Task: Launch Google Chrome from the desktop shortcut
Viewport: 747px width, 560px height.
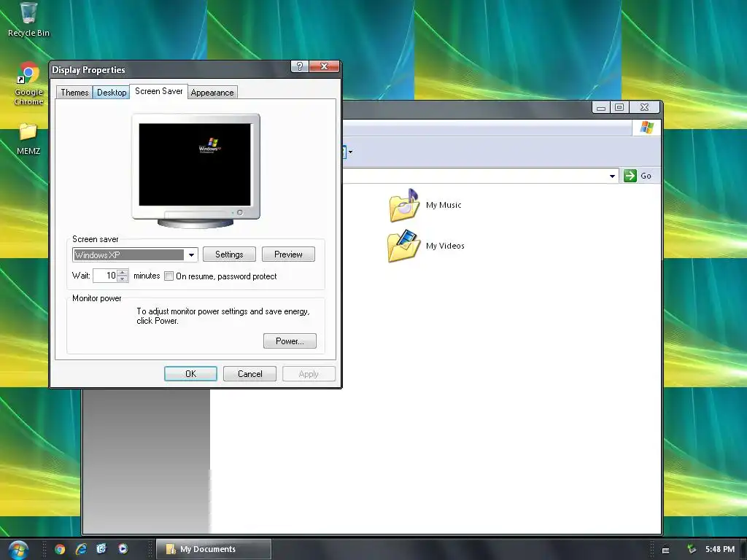Action: tap(28, 84)
